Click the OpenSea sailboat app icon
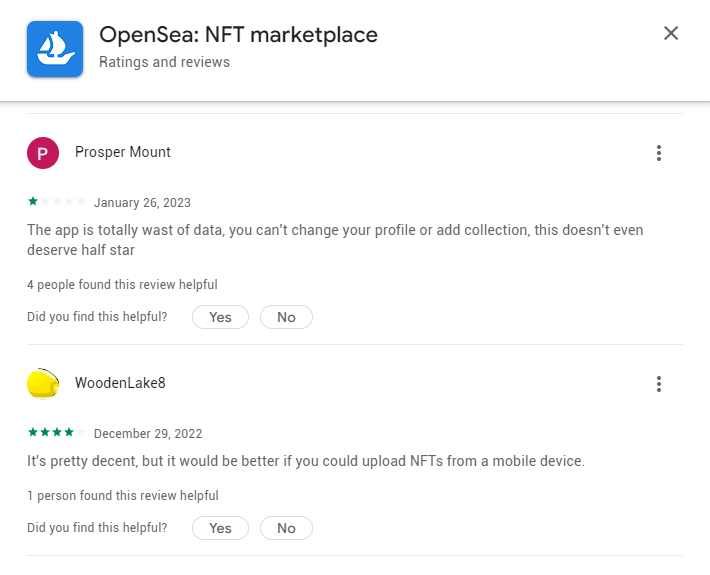The width and height of the screenshot is (710, 575). [x=55, y=49]
